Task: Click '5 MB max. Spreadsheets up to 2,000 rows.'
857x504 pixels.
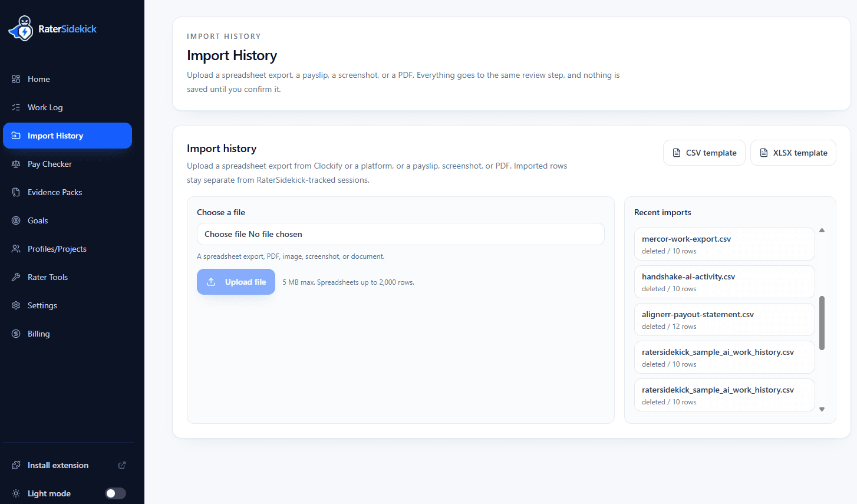Action: coord(348,282)
